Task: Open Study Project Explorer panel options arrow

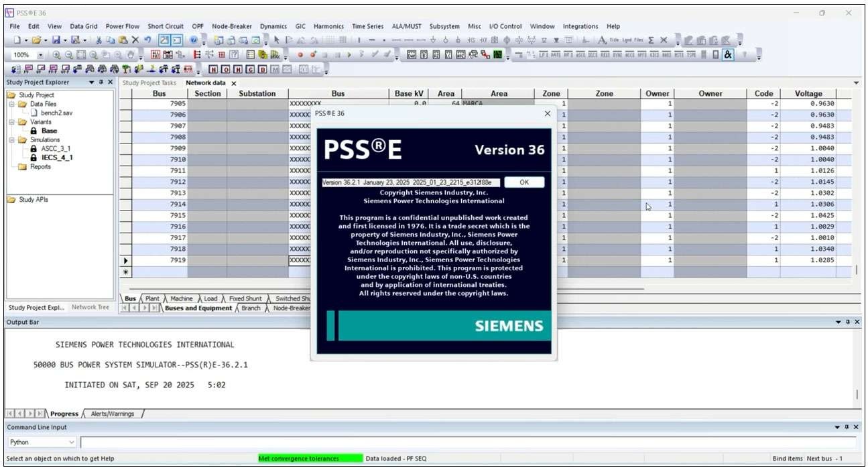Action: coord(92,82)
